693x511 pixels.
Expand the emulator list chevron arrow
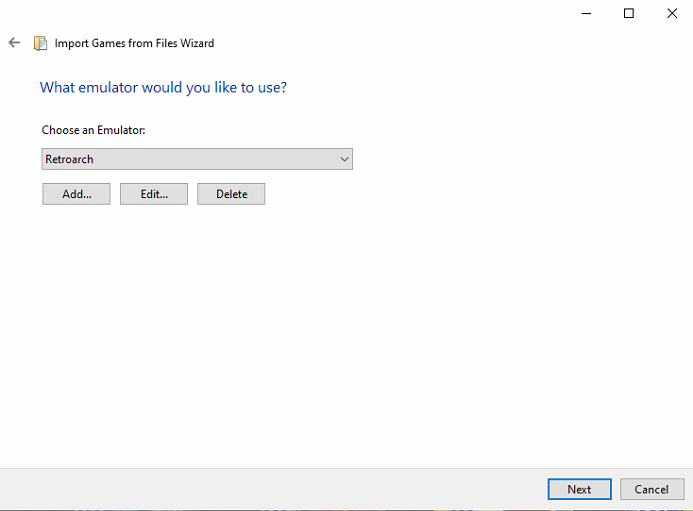coord(344,159)
